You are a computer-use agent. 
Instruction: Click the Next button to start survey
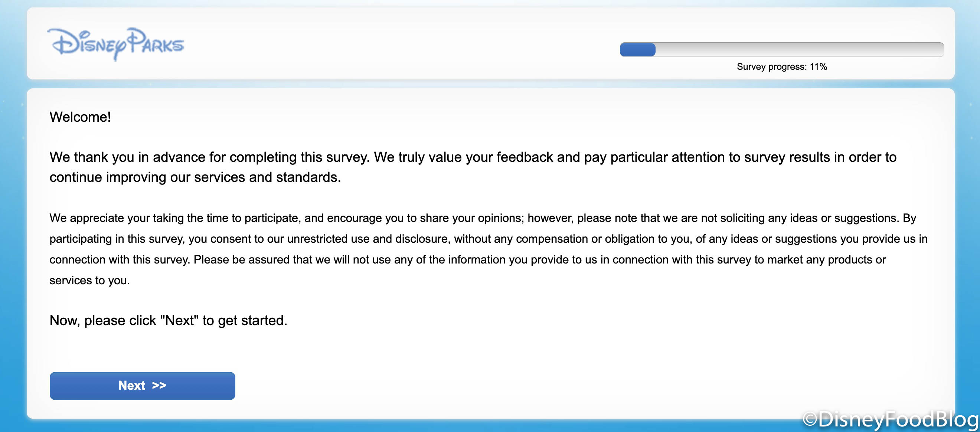[x=142, y=386]
